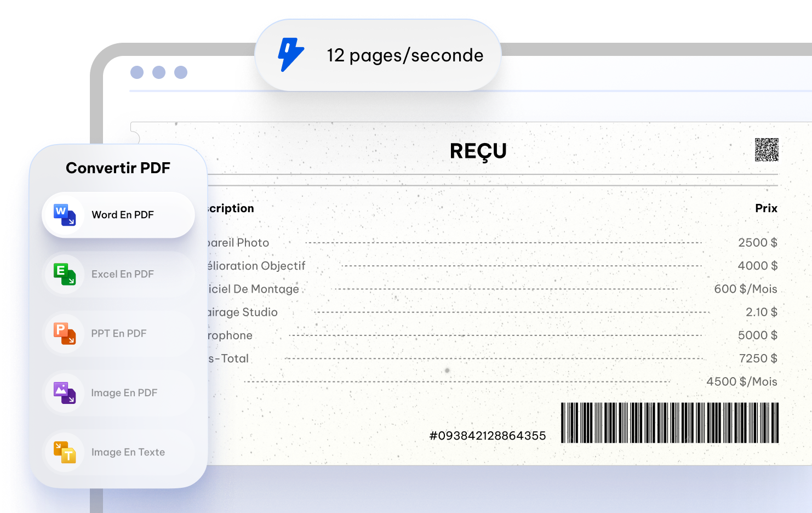Viewport: 812px width, 513px height.
Task: Click the Prix column header
Action: pos(766,208)
